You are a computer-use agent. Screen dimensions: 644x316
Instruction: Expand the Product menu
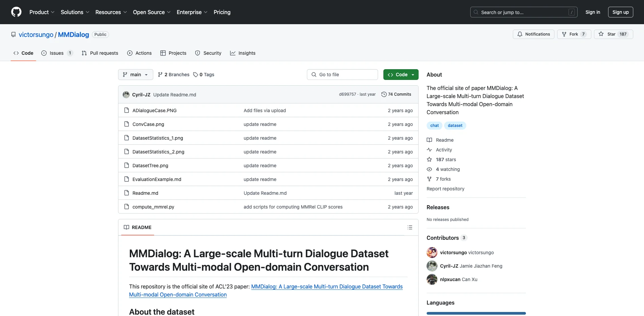42,12
